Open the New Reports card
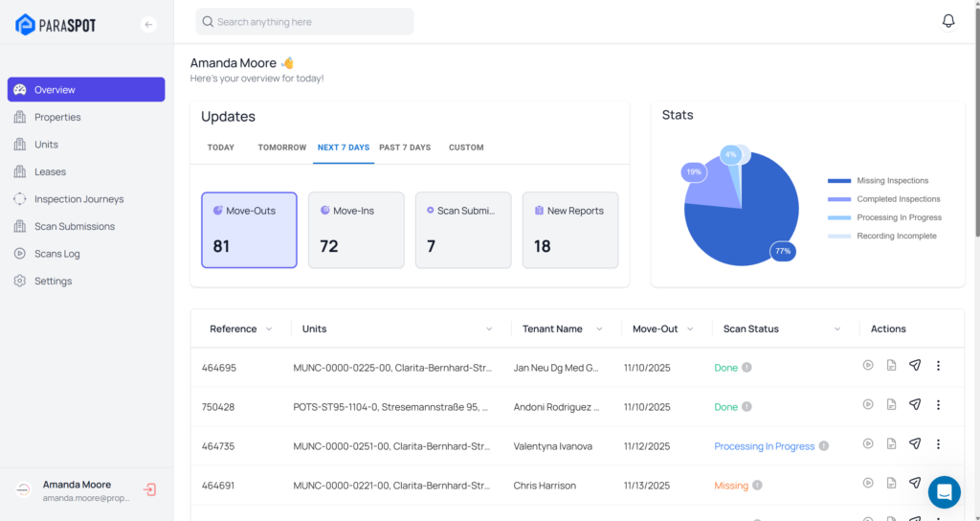 (x=569, y=230)
